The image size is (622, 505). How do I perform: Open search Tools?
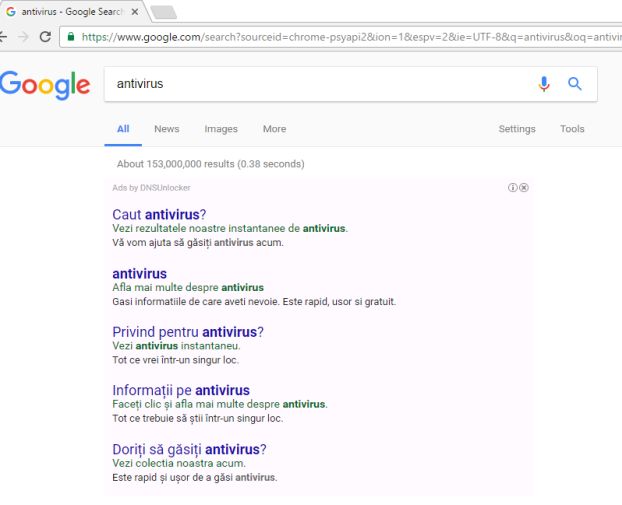coord(572,129)
